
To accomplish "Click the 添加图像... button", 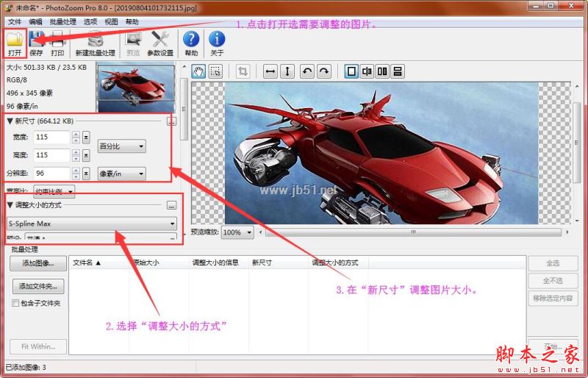I will (x=38, y=263).
